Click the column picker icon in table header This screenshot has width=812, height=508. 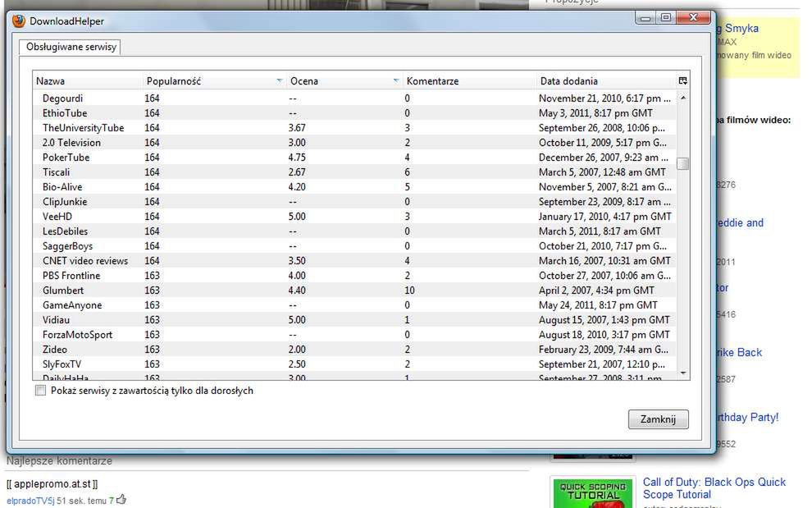(682, 80)
